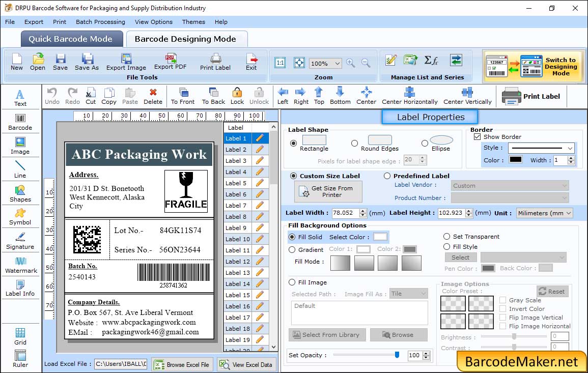Image resolution: width=588 pixels, height=373 pixels.
Task: Open the Export menu
Action: pyautogui.click(x=34, y=22)
